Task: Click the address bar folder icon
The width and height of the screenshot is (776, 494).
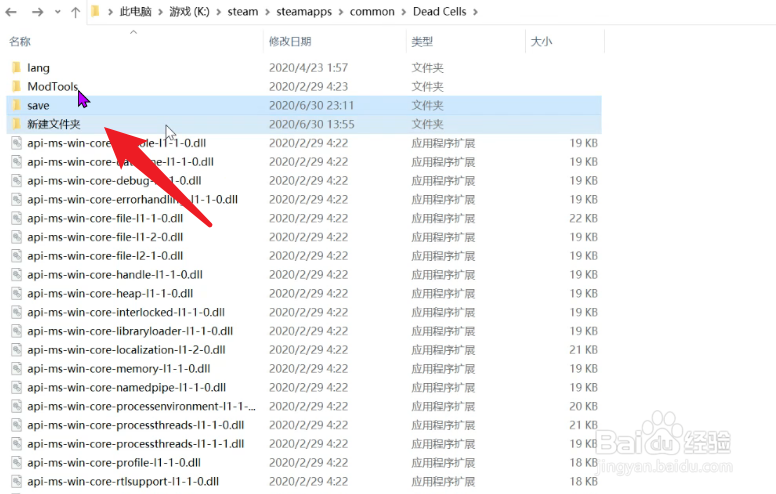Action: (96, 11)
